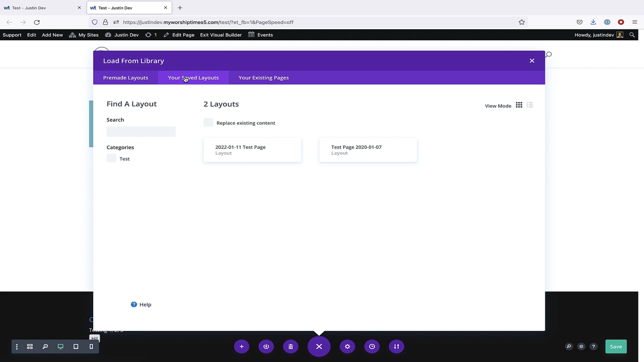Switch to list View Mode icon

click(x=530, y=105)
